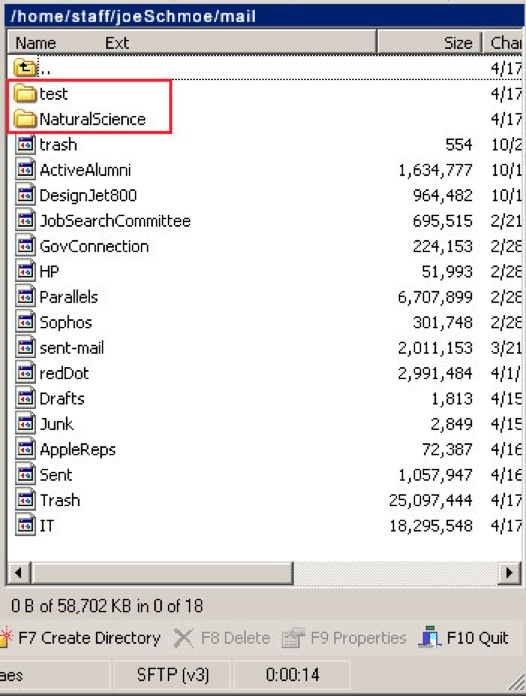The image size is (526, 698).
Task: Click the horizontal scrollbar thumb
Action: pos(162,572)
